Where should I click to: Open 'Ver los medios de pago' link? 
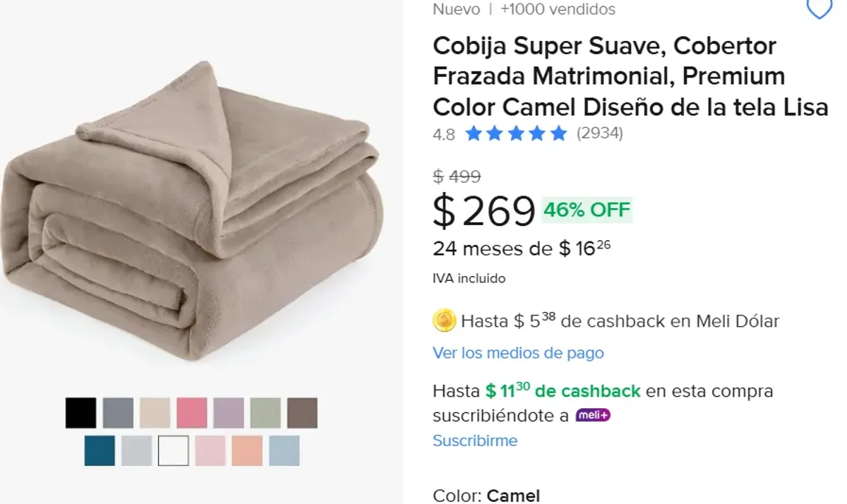tap(518, 353)
